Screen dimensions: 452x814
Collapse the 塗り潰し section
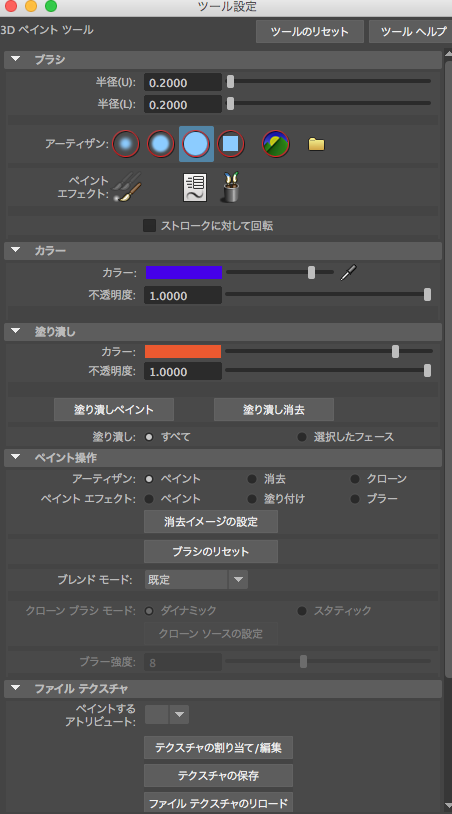pos(16,331)
